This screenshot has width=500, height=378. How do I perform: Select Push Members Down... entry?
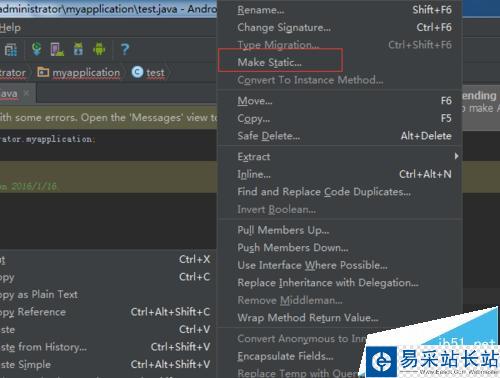[x=339, y=248]
